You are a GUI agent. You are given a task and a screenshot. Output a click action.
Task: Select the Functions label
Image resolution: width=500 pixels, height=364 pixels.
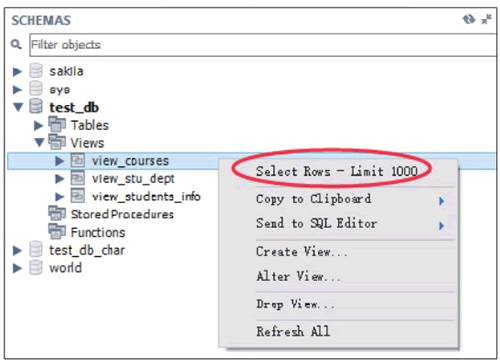point(98,232)
